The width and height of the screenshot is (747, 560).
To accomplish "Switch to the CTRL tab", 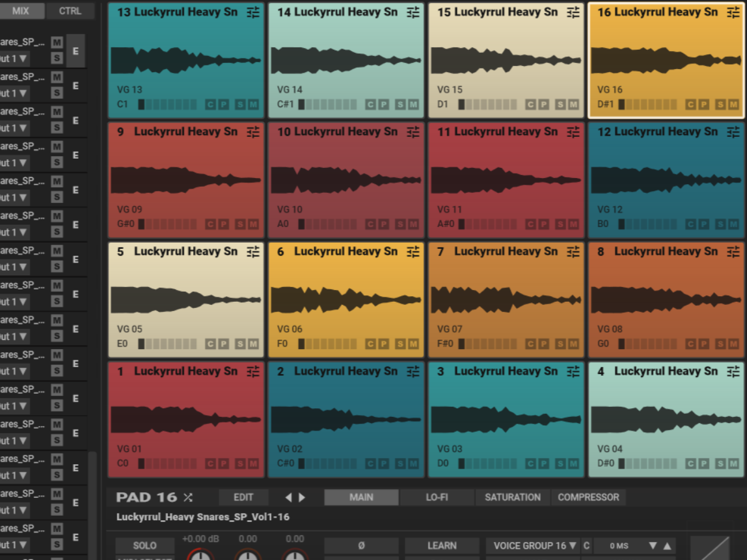I will point(70,11).
